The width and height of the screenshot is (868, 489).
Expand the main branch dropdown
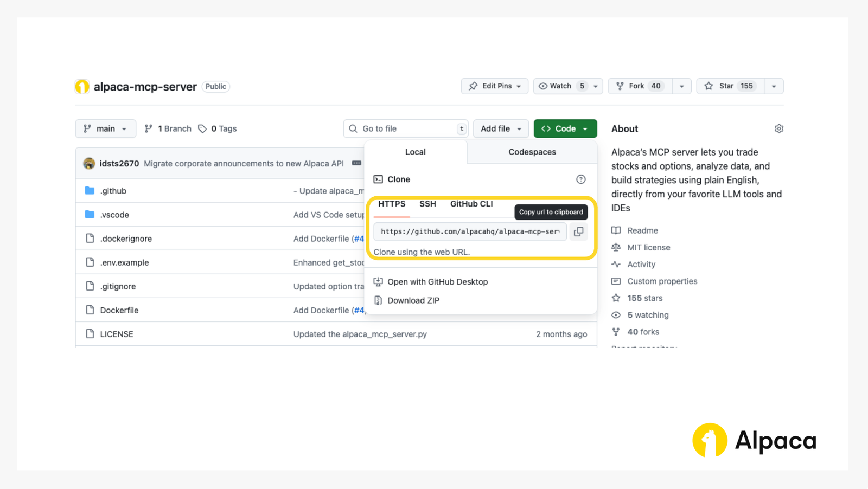[x=105, y=128]
